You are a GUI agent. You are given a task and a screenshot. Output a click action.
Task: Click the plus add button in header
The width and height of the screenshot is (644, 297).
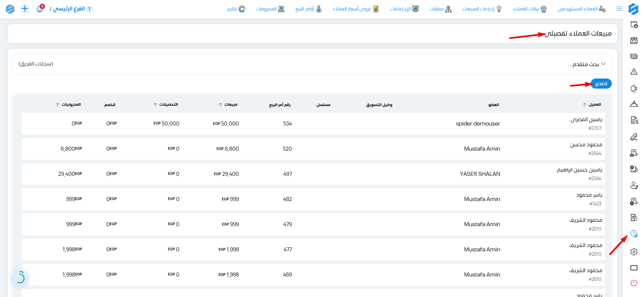coord(25,9)
